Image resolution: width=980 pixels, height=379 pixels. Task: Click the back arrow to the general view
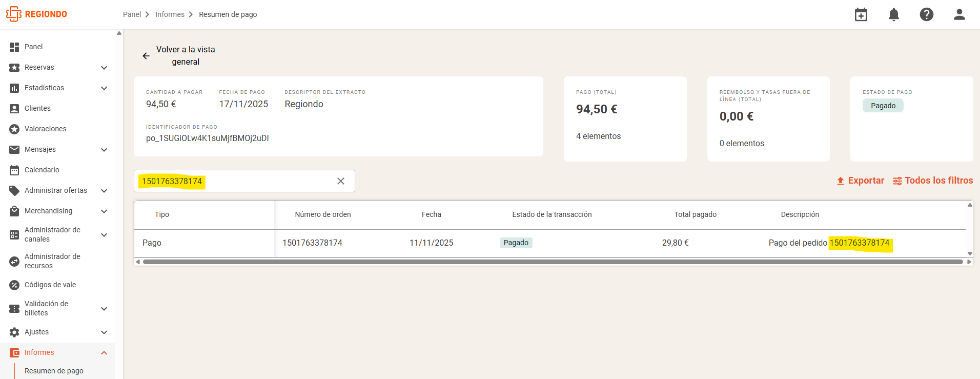tap(146, 56)
